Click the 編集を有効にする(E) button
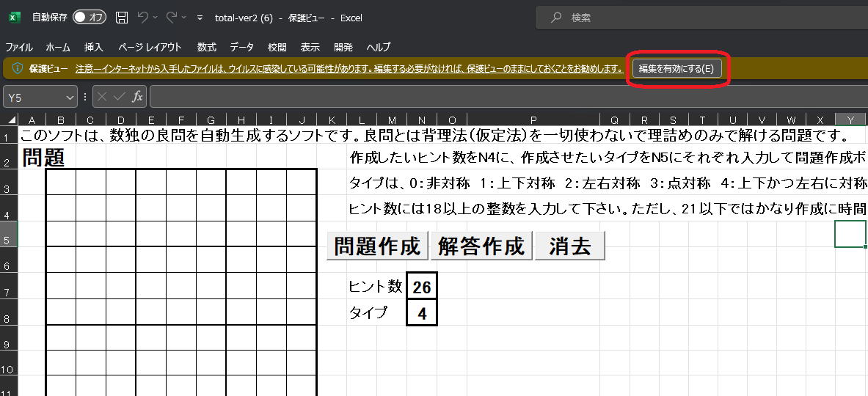 coord(677,69)
